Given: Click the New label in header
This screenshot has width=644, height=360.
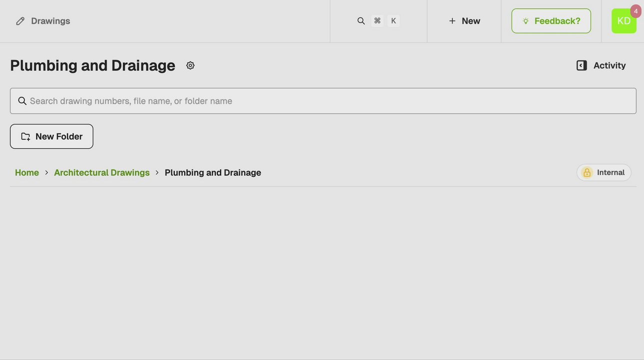Looking at the screenshot, I should point(471,21).
